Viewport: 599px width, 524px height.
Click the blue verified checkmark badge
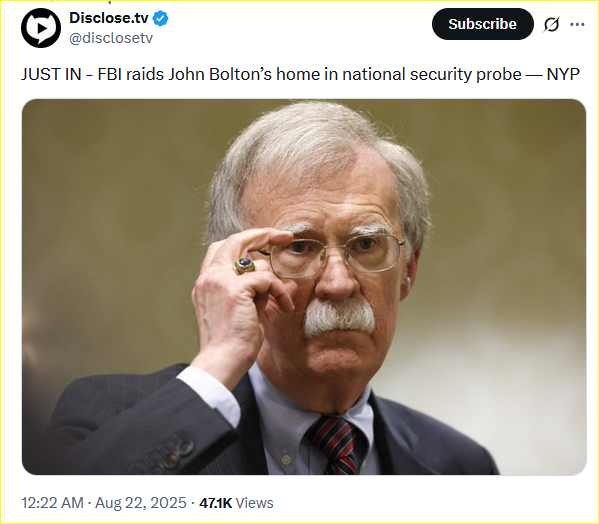[161, 18]
